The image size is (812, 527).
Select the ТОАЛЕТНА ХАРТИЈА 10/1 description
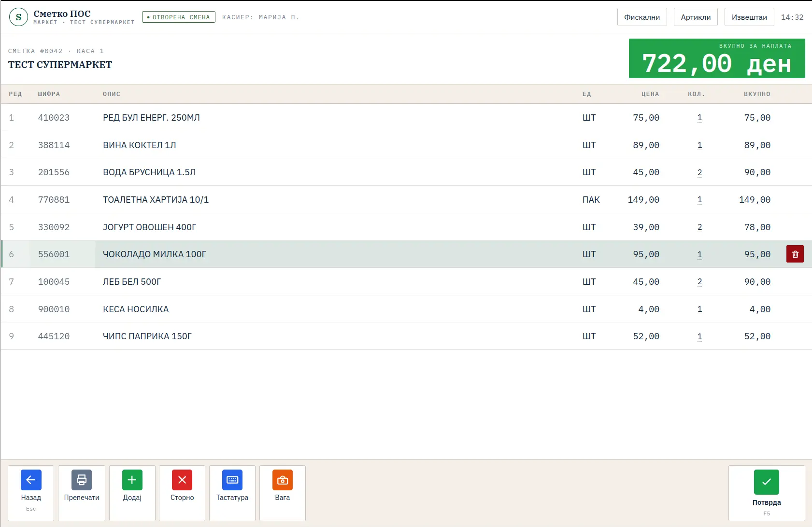[156, 200]
